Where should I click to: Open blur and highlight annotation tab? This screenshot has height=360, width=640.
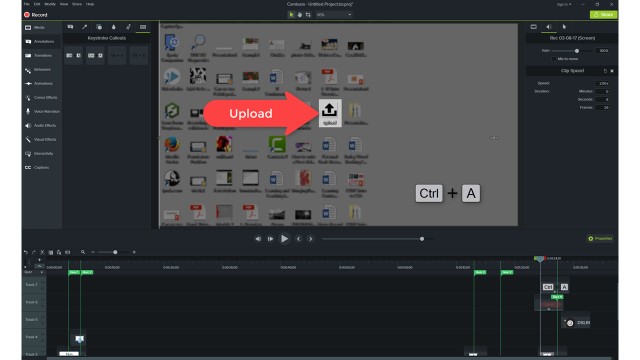(x=113, y=27)
